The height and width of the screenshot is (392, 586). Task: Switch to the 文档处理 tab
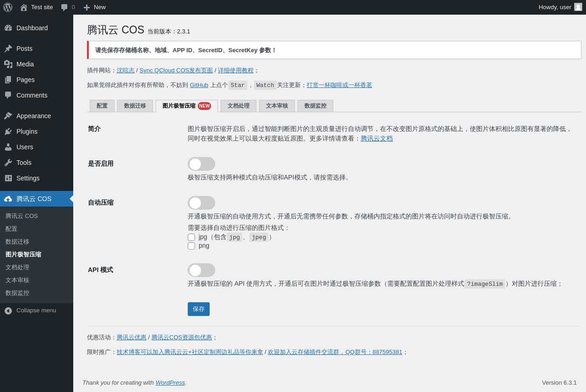coord(239,106)
